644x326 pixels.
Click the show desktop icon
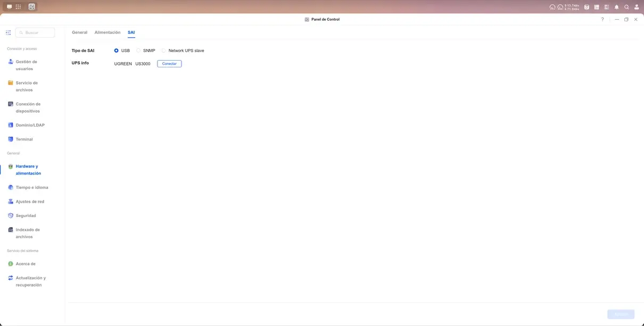coord(9,7)
